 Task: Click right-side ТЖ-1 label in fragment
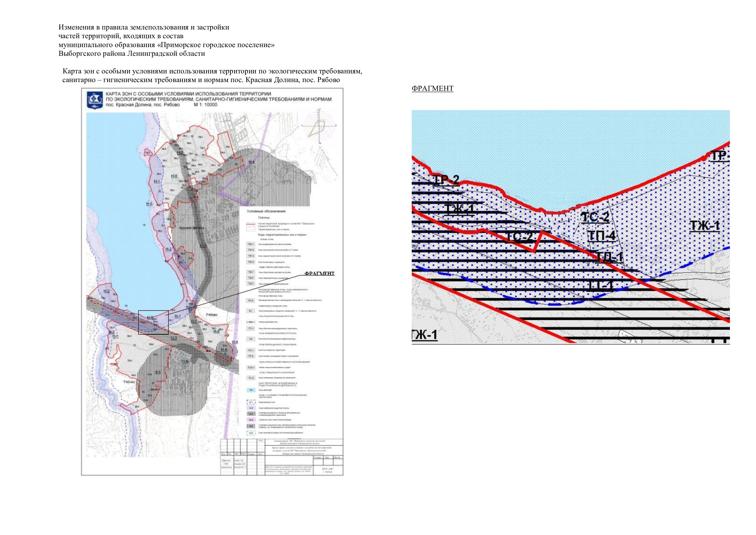[x=705, y=226]
